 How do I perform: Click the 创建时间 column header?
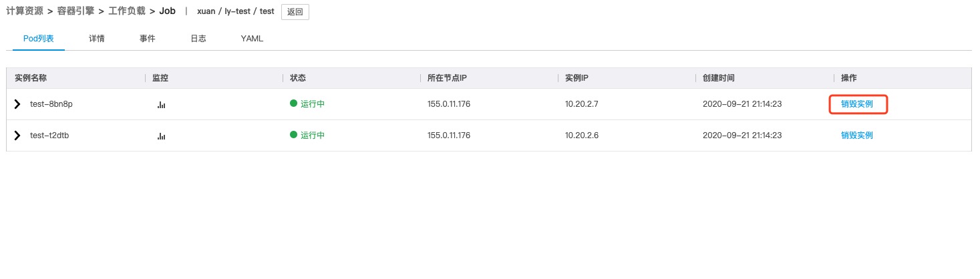719,78
